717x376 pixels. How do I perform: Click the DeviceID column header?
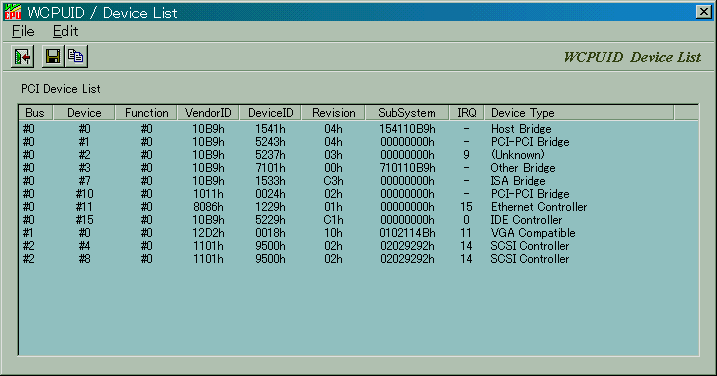(x=270, y=113)
